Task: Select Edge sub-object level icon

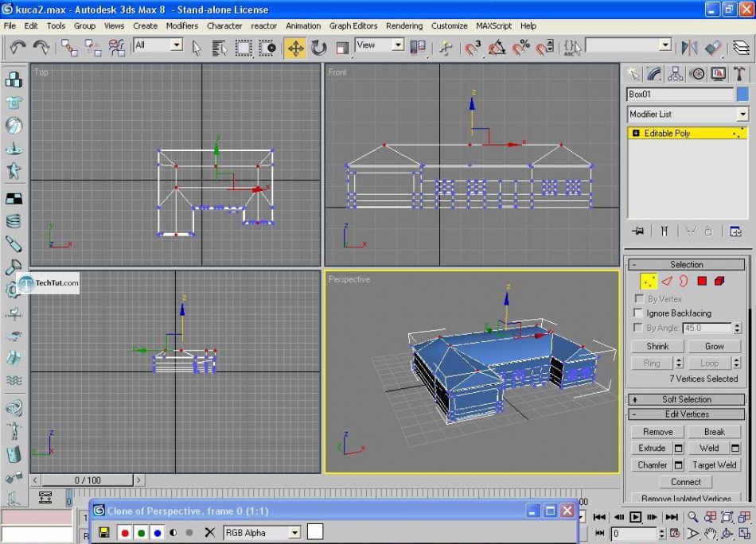Action: [x=666, y=281]
